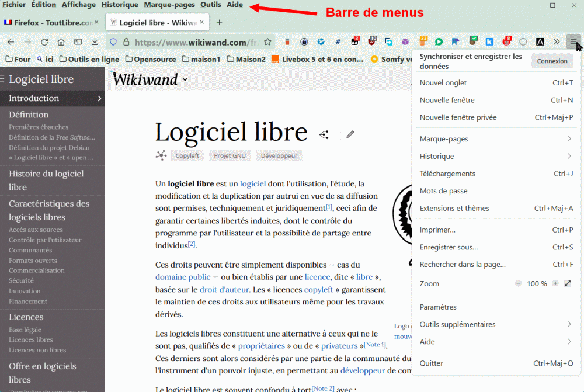This screenshot has height=392, width=584.
Task: Click the 'Mots de passe' menu row
Action: [x=496, y=191]
